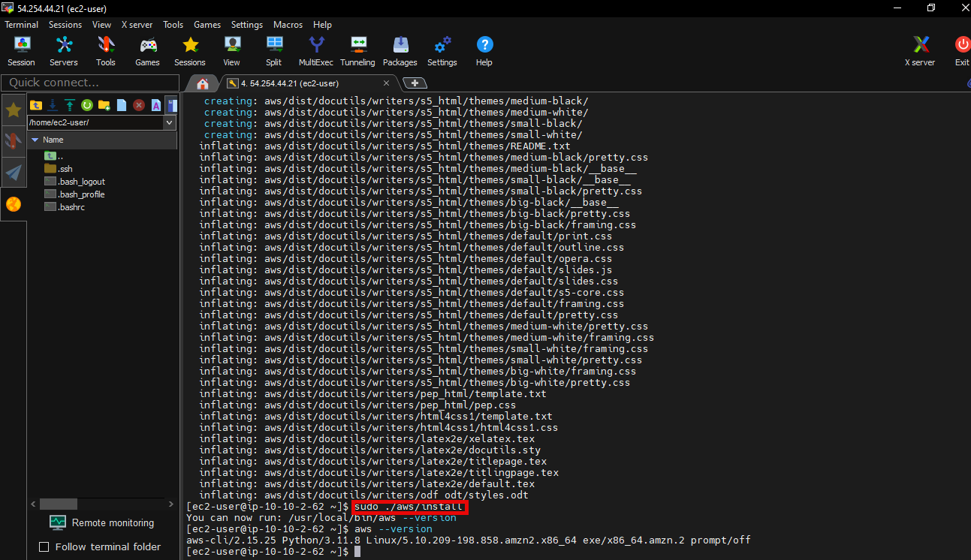Click the X server button at right

coord(921,51)
